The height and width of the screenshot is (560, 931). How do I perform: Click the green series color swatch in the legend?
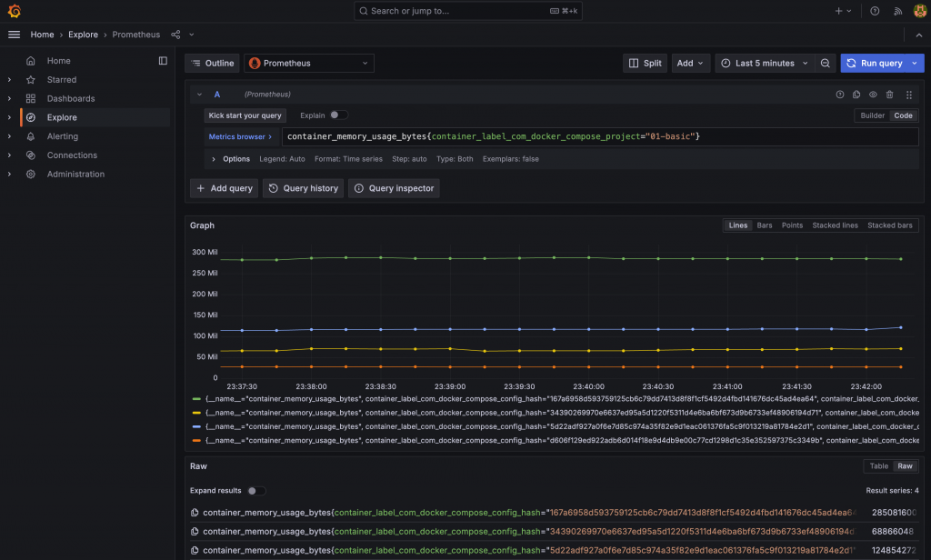coord(196,398)
